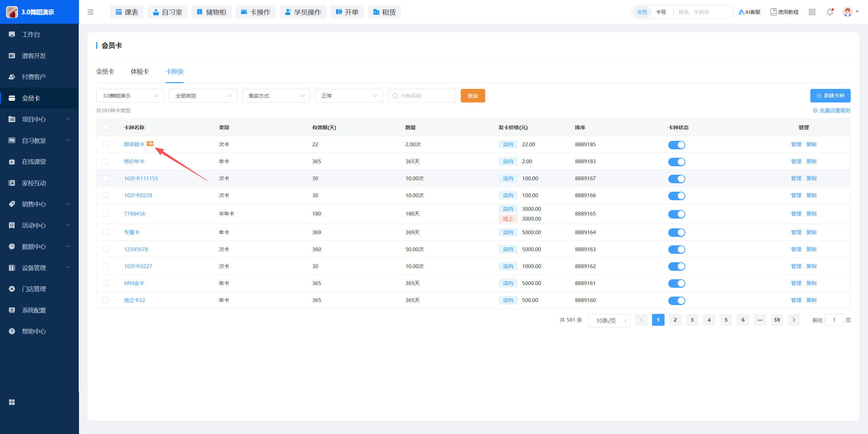868x434 pixels.
Task: Open 门店管理 in sidebar
Action: point(34,289)
